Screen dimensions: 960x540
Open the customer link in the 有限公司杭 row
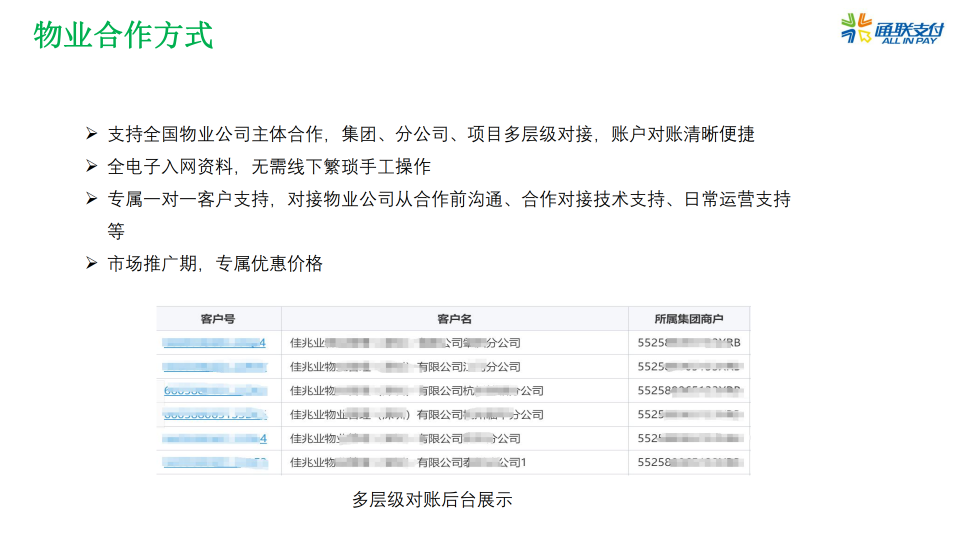[x=216, y=391]
